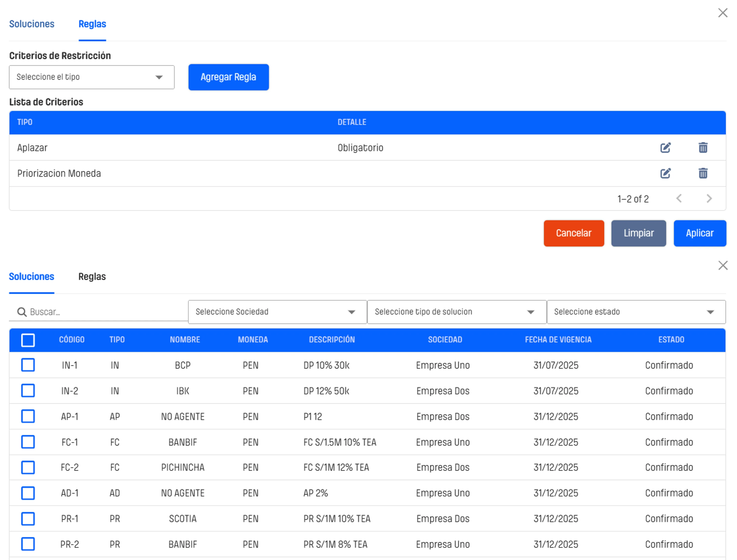Delete the Priorizacion Moneda rule

(703, 173)
